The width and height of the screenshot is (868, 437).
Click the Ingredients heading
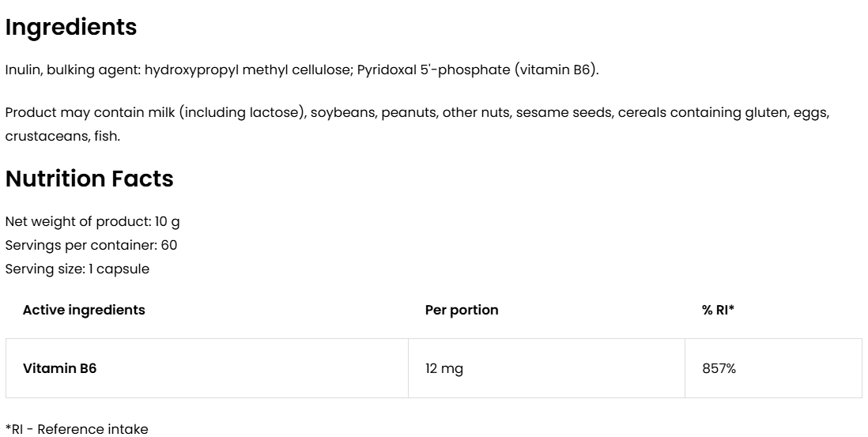click(x=71, y=28)
